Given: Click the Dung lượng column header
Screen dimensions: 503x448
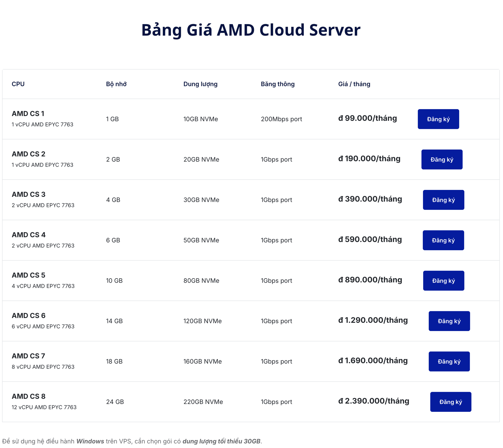Looking at the screenshot, I should (200, 84).
